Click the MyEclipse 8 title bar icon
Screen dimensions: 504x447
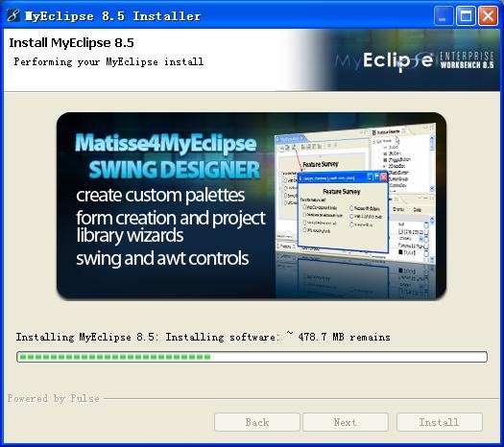tap(13, 15)
